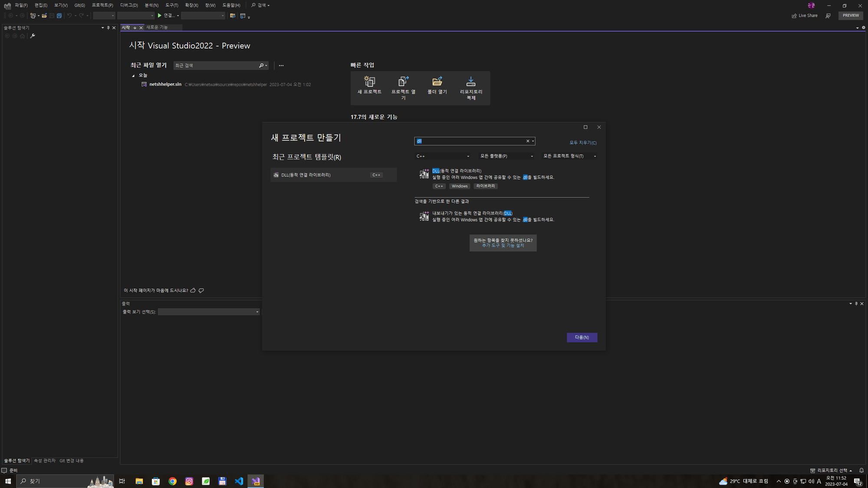The height and width of the screenshot is (488, 868).
Task: Click the settings gear at tab row right
Action: (863, 27)
